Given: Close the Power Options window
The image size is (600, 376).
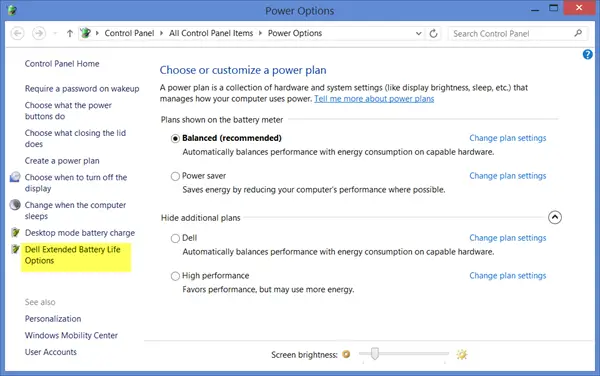Looking at the screenshot, I should coord(579,8).
